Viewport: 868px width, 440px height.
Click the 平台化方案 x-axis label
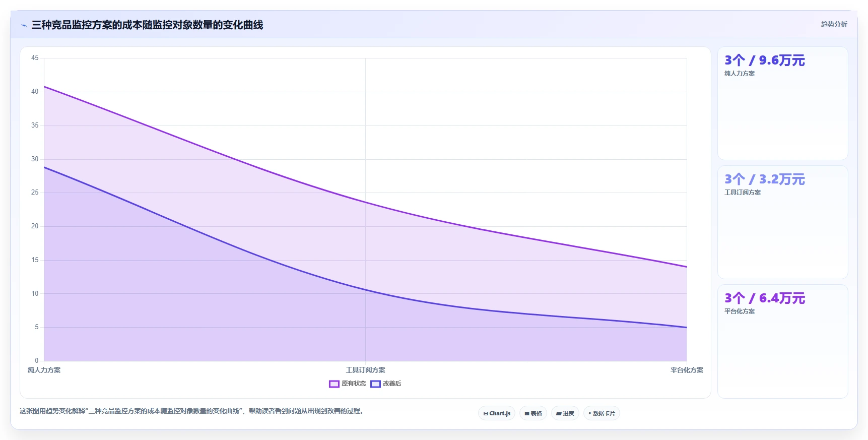click(x=687, y=370)
